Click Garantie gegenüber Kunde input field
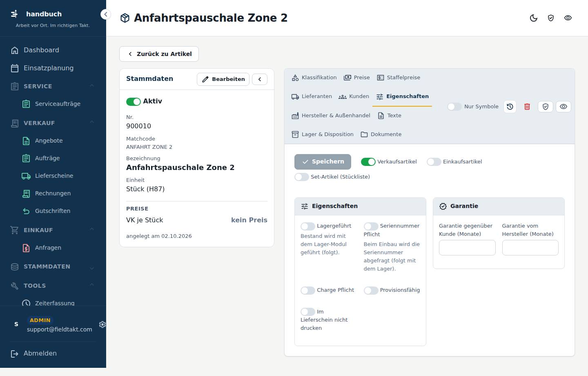 coord(467,248)
